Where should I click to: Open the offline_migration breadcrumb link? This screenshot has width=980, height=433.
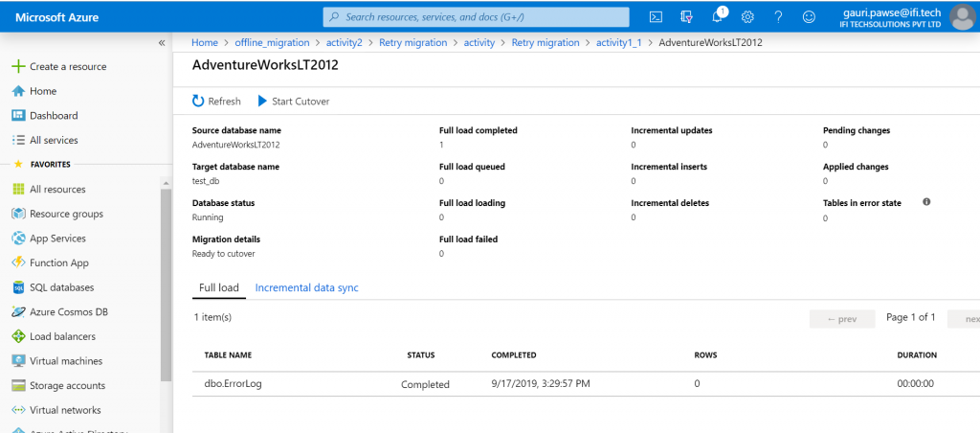pos(272,42)
